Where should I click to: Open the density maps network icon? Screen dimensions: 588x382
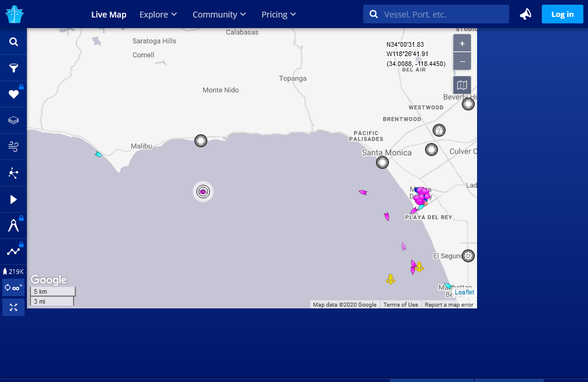[x=13, y=173]
